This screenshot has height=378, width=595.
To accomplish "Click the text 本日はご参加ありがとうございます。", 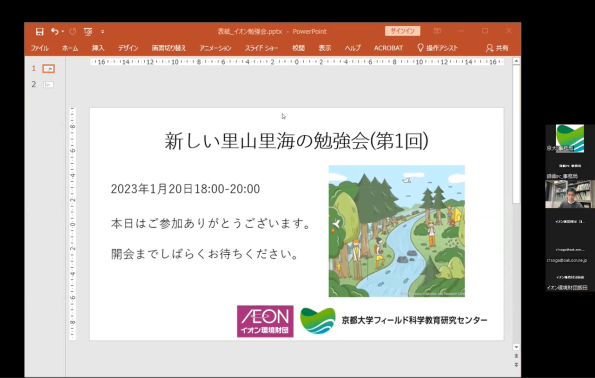I will tap(211, 224).
